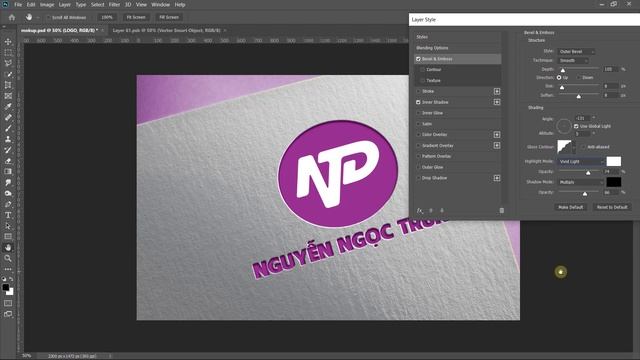Click the Fill Screen button
The height and width of the screenshot is (360, 640).
pyautogui.click(x=169, y=18)
